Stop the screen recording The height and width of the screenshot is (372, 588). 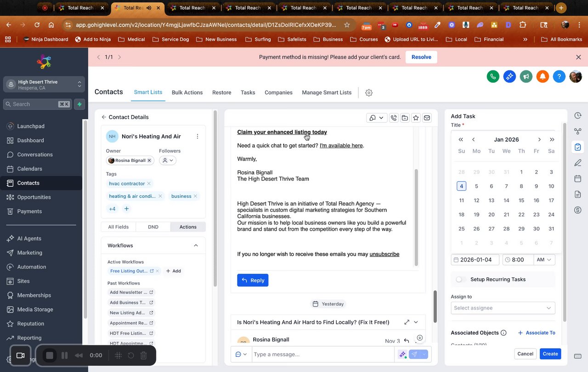click(x=50, y=355)
